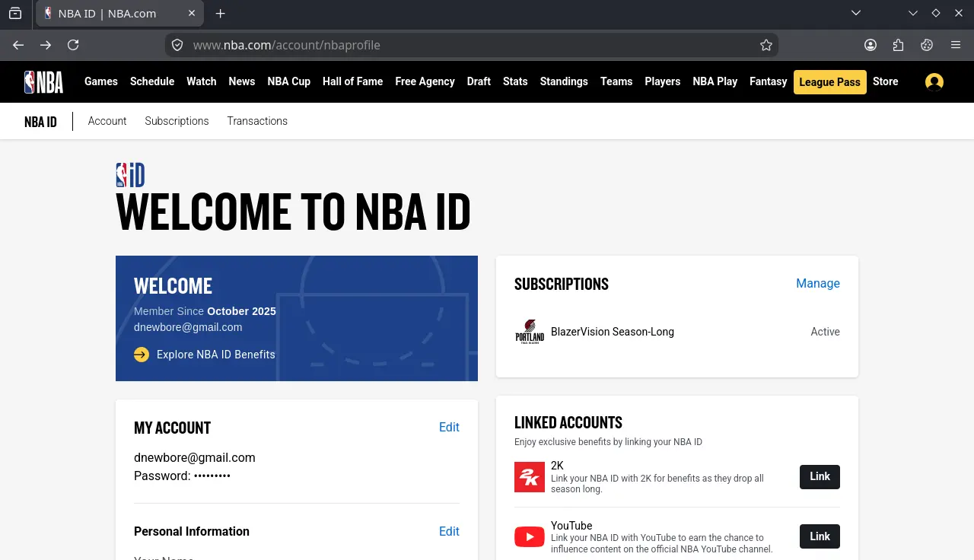Viewport: 974px width, 560px height.
Task: Reload the page with refresh icon
Action: (73, 45)
